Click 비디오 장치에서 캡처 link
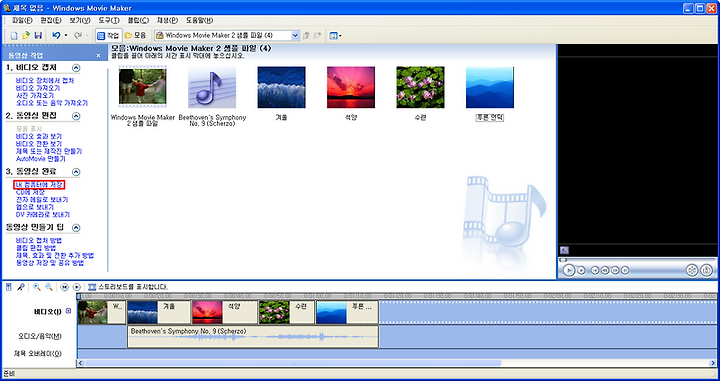 click(x=45, y=80)
